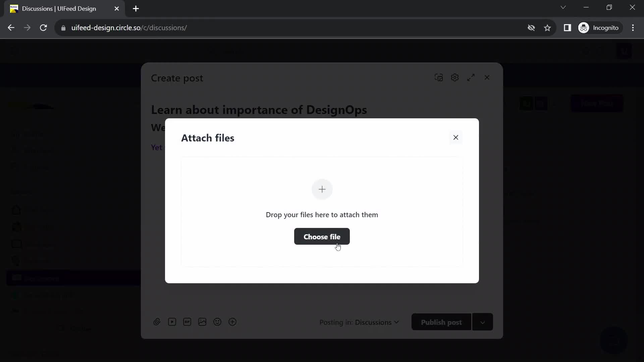644x362 pixels.
Task: Close the Create post dialog
Action: (x=487, y=77)
